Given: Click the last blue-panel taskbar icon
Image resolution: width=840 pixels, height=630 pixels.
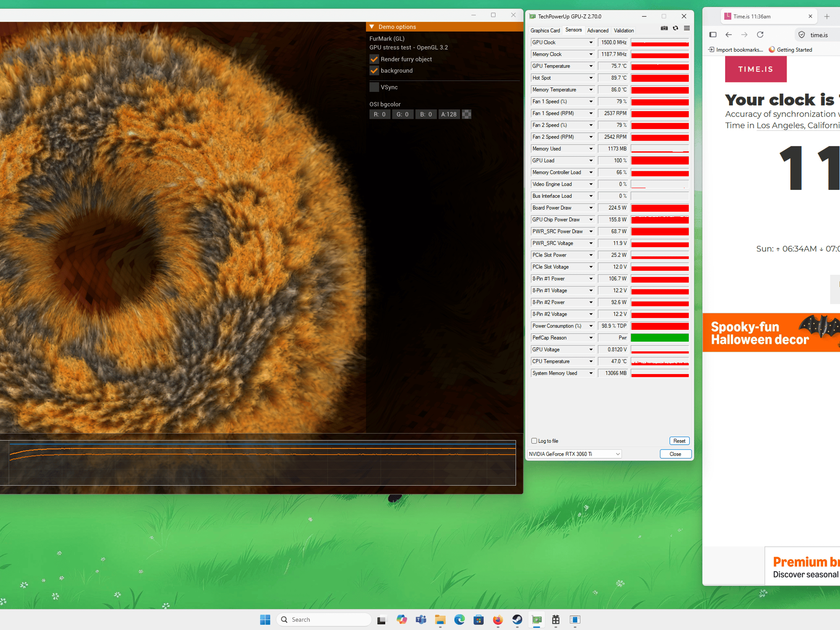Looking at the screenshot, I should (x=575, y=619).
